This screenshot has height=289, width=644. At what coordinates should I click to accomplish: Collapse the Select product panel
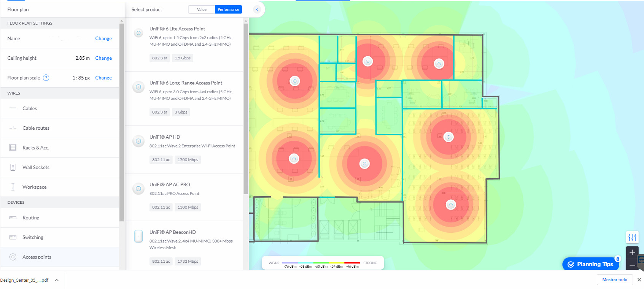click(x=257, y=10)
